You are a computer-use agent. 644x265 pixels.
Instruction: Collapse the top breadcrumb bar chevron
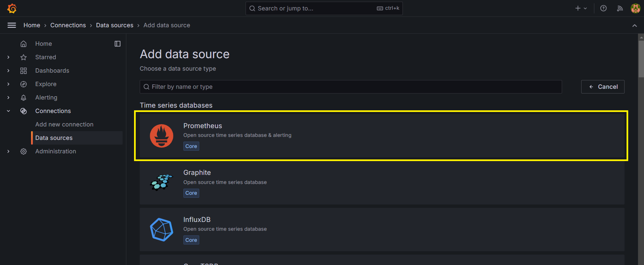(635, 26)
